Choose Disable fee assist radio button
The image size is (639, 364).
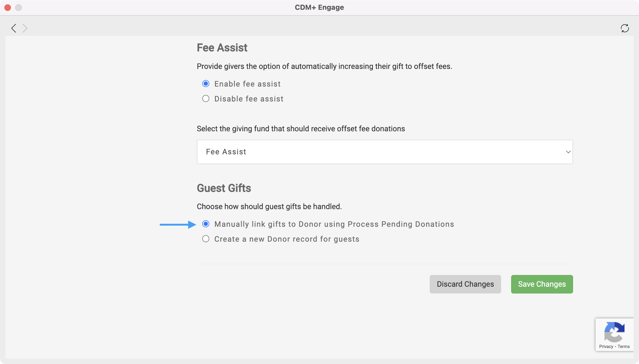click(206, 99)
